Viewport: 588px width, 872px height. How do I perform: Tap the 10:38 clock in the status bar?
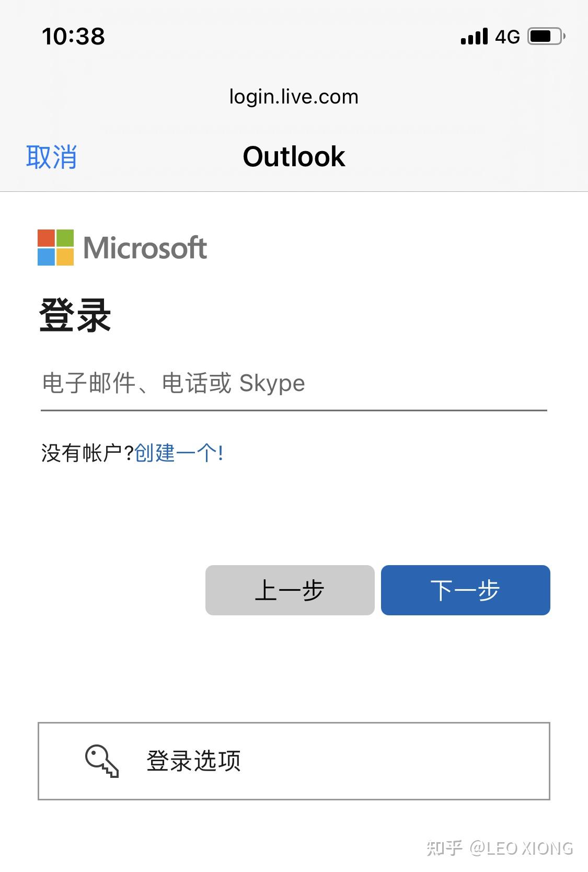73,36
